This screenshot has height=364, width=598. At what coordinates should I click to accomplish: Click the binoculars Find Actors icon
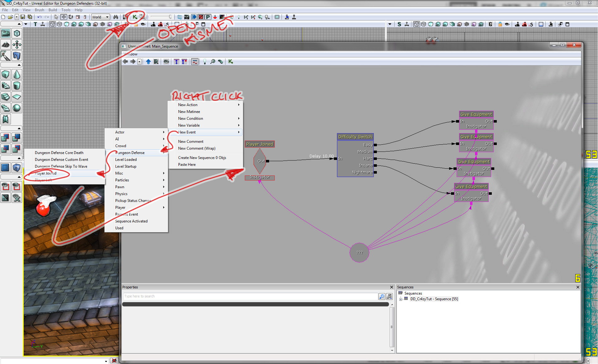pos(116,17)
